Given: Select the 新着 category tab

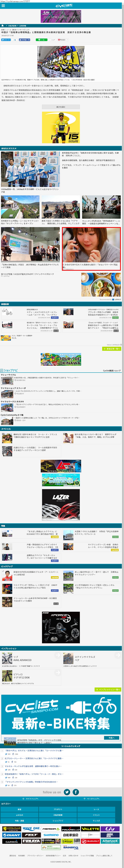Looking at the screenshot, I should [x=20, y=809].
